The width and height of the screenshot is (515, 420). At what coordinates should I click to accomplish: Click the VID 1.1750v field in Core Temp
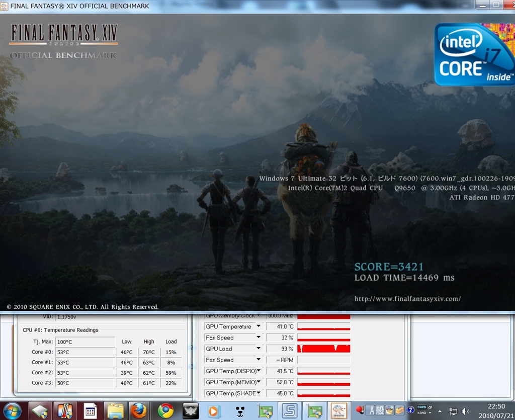coord(119,317)
